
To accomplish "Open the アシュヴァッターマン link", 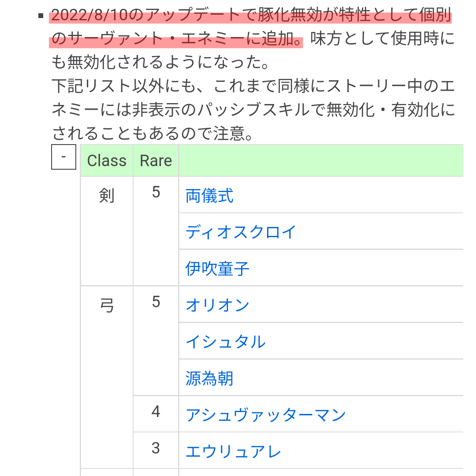I will [x=265, y=415].
